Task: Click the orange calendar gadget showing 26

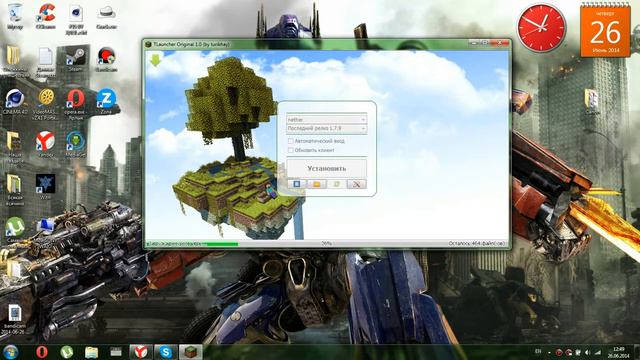Action: (605, 31)
